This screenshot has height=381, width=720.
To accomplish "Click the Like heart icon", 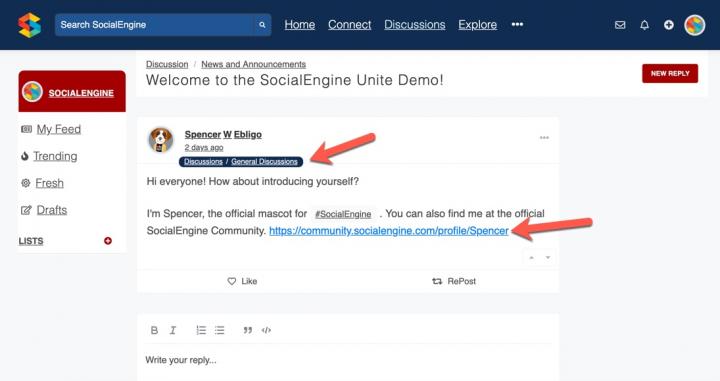I will (232, 281).
